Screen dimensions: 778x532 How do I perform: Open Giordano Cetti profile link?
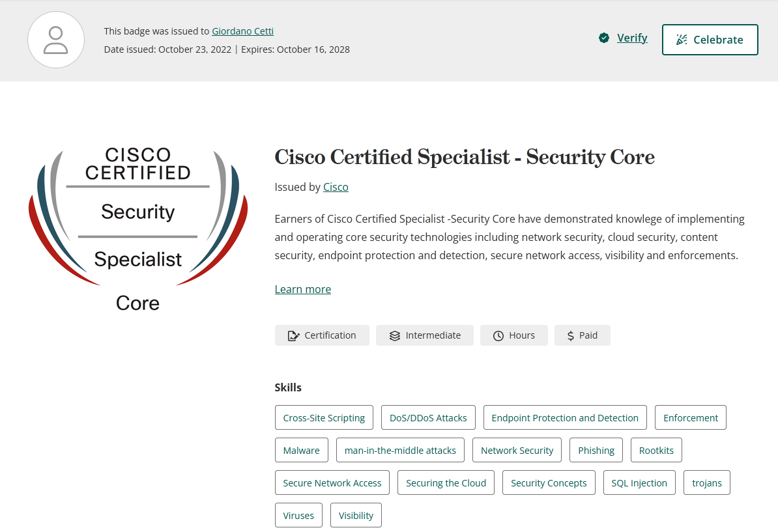(x=242, y=31)
